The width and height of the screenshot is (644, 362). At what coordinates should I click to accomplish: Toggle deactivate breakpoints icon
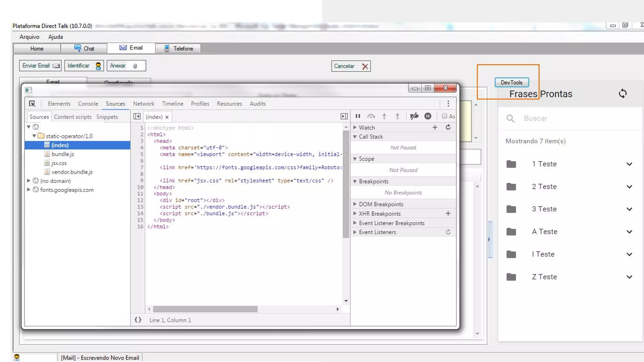click(414, 116)
